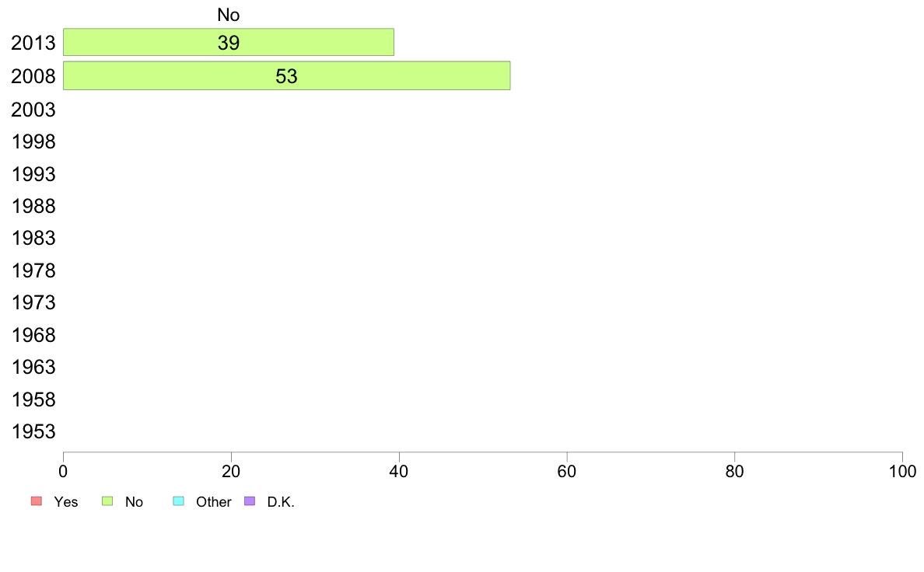The image size is (924, 572).
Task: Click the cyan Other legend swatch
Action: tap(179, 500)
